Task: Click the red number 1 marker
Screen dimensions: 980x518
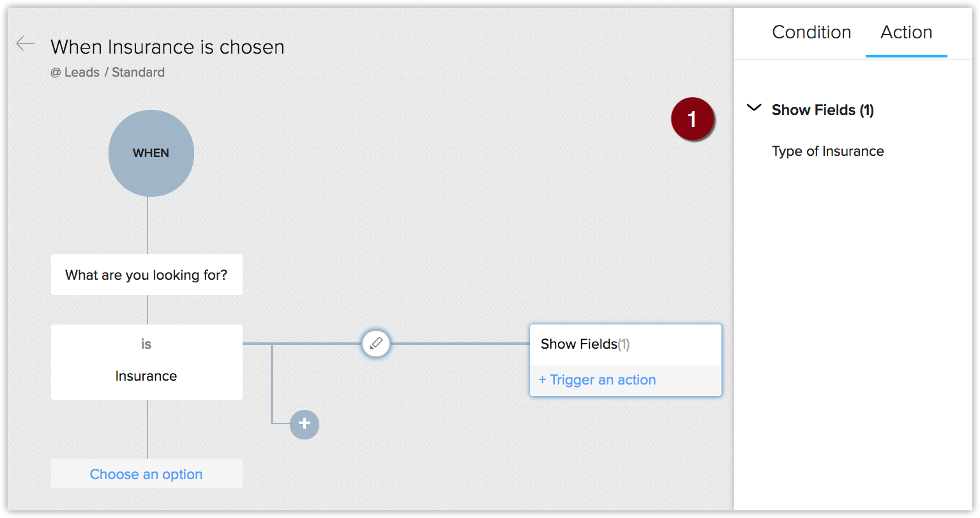Action: (x=692, y=119)
